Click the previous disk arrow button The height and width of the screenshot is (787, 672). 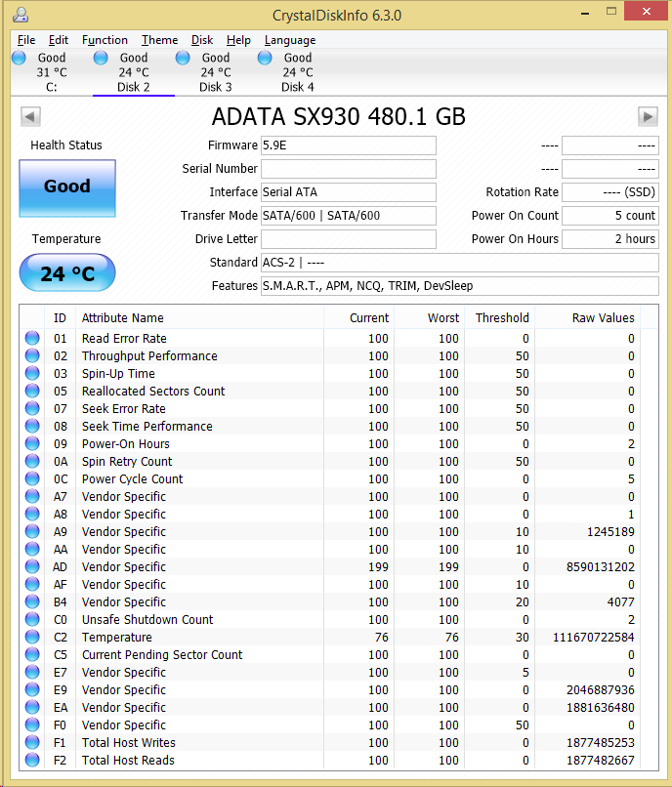click(30, 117)
